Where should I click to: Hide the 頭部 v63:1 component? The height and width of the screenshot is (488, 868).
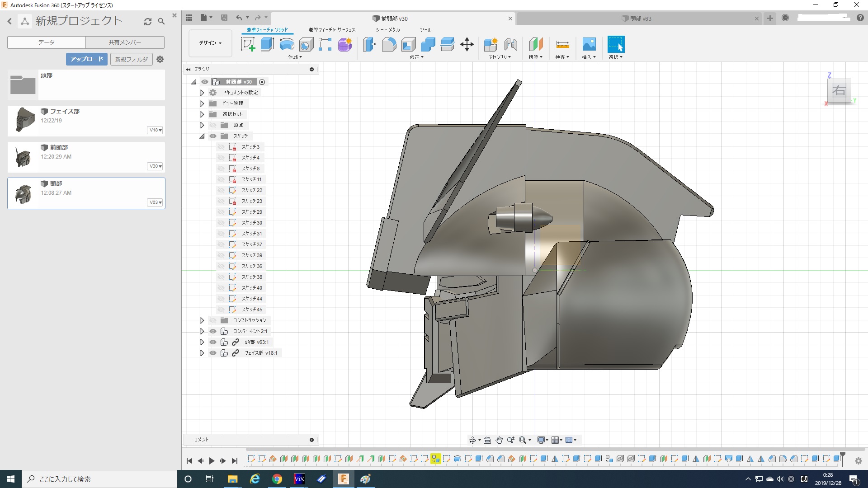coord(213,342)
